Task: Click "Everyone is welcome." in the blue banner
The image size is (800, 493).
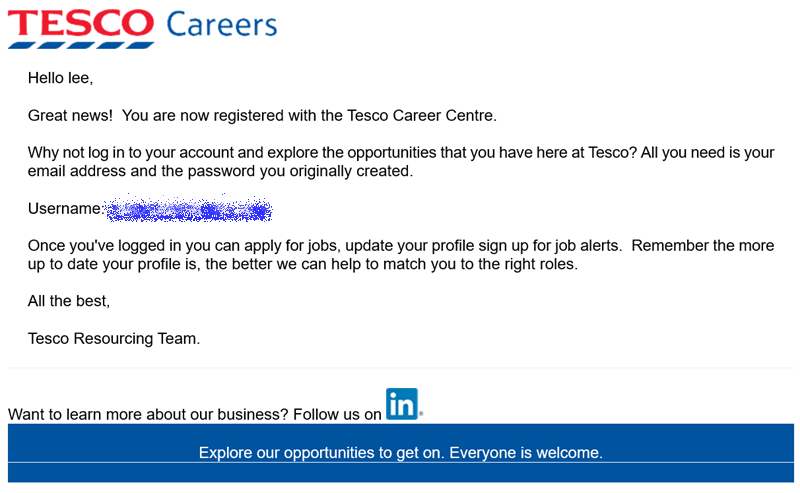Action: point(526,453)
